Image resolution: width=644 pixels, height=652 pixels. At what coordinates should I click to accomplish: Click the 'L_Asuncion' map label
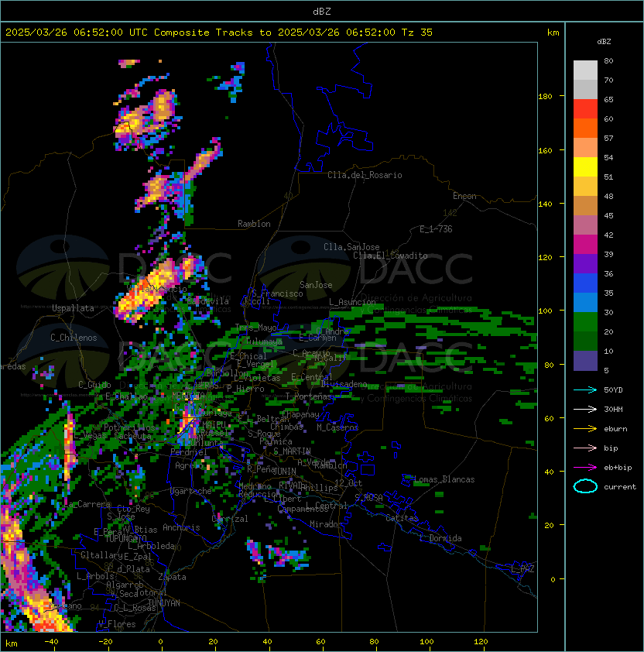click(352, 301)
